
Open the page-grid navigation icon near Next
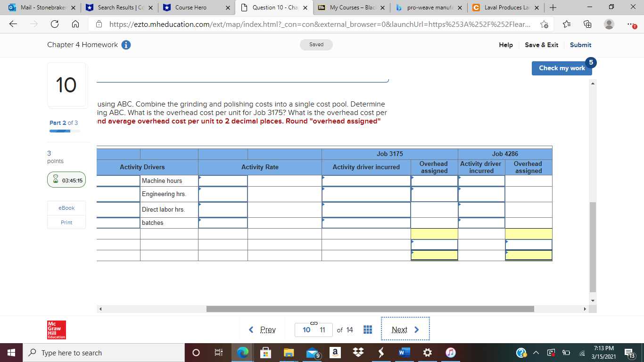pyautogui.click(x=368, y=329)
